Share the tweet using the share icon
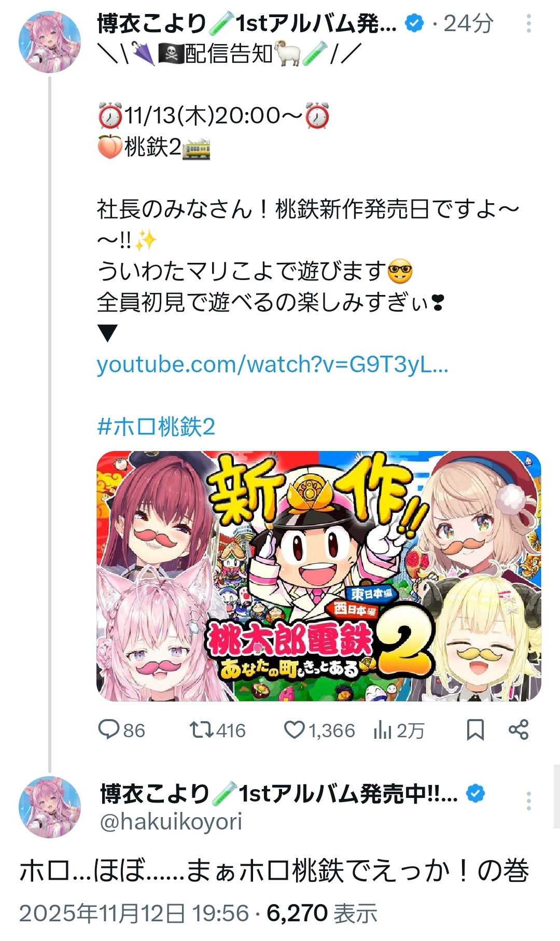 [519, 730]
